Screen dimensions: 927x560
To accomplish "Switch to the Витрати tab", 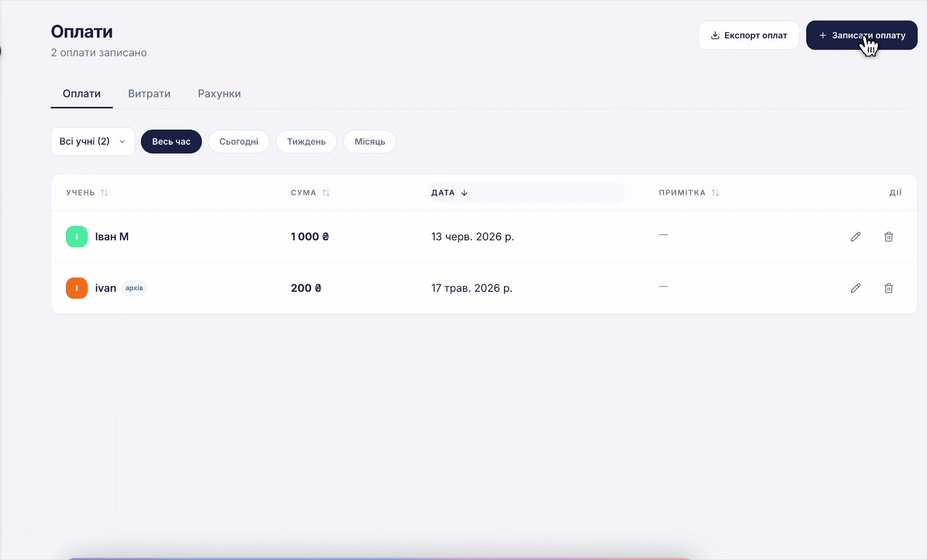I will tap(149, 94).
